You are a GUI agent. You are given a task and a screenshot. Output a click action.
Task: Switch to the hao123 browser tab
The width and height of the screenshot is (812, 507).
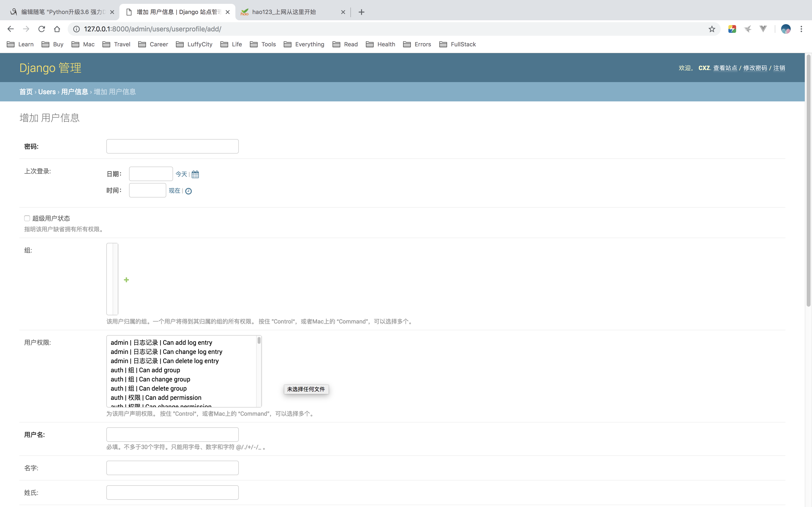coord(283,12)
